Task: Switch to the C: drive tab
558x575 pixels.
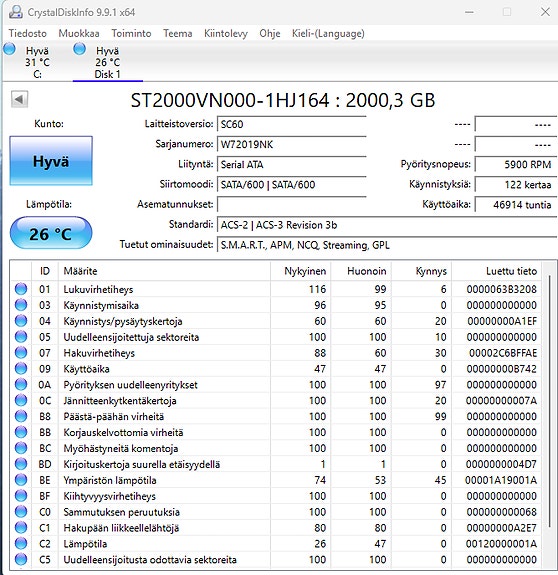Action: pos(37,62)
